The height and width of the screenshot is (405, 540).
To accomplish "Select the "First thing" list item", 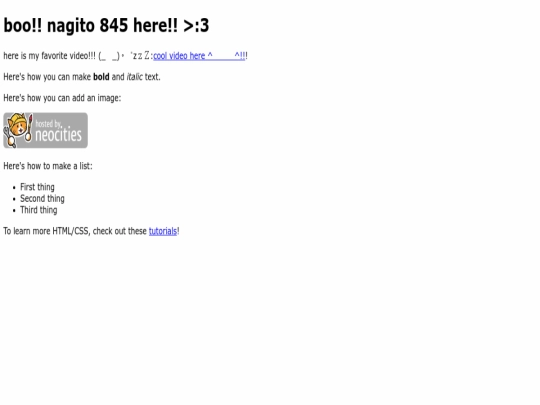I will [37, 187].
